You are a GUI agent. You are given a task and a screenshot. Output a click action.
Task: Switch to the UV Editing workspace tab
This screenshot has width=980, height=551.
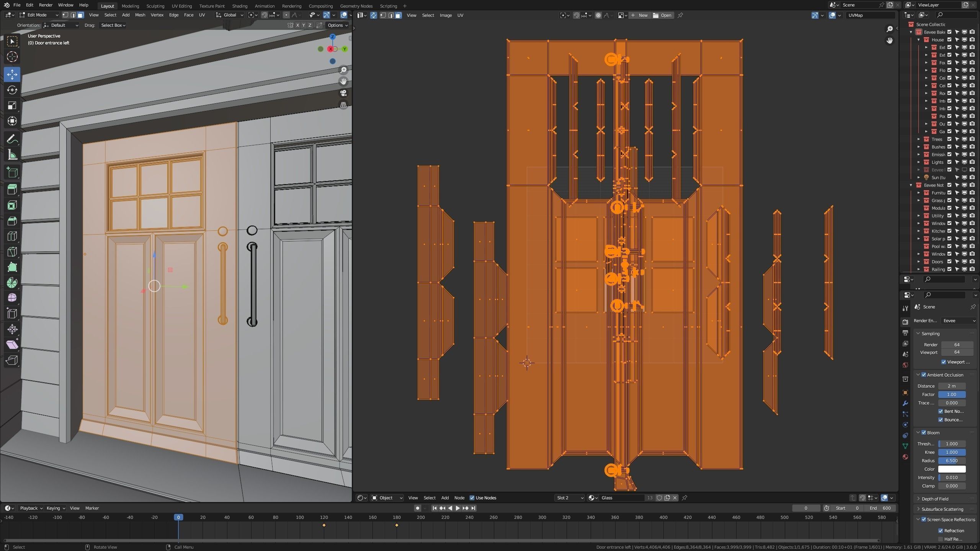coord(181,6)
